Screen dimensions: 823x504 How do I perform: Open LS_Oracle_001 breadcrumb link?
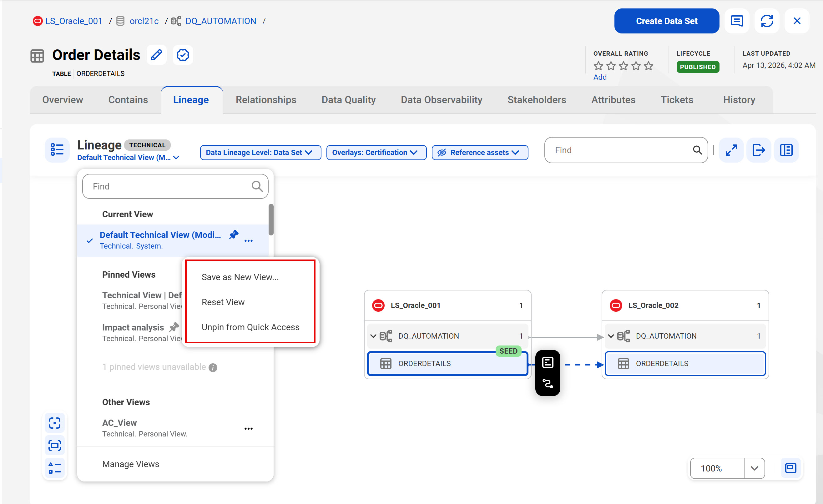point(73,21)
